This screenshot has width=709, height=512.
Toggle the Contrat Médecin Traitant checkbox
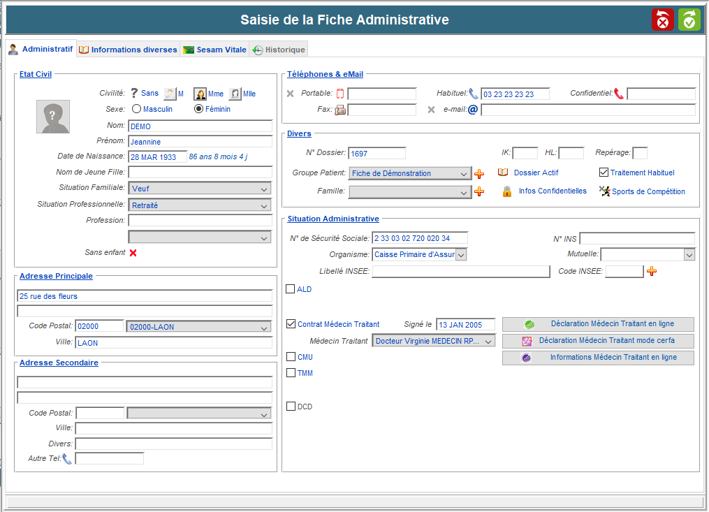291,324
